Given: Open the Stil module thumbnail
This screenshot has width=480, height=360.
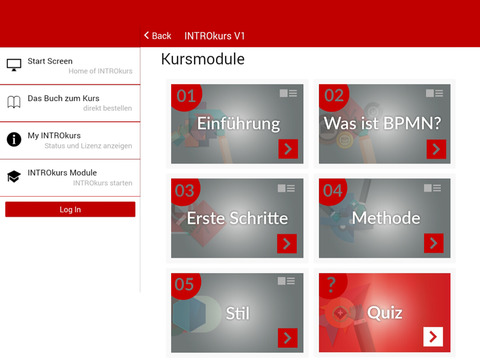Looking at the screenshot, I should coord(237,313).
